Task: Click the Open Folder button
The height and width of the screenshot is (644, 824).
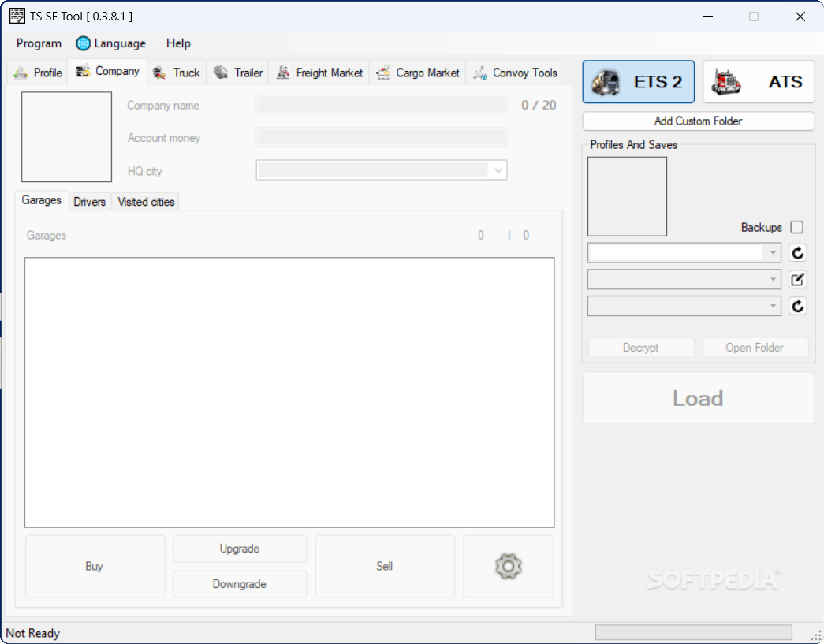Action: point(755,347)
